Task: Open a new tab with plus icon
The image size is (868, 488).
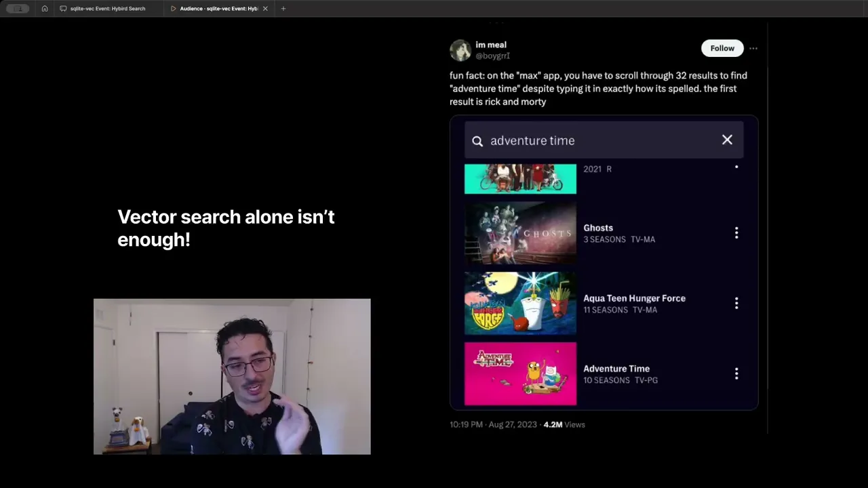Action: [x=283, y=9]
